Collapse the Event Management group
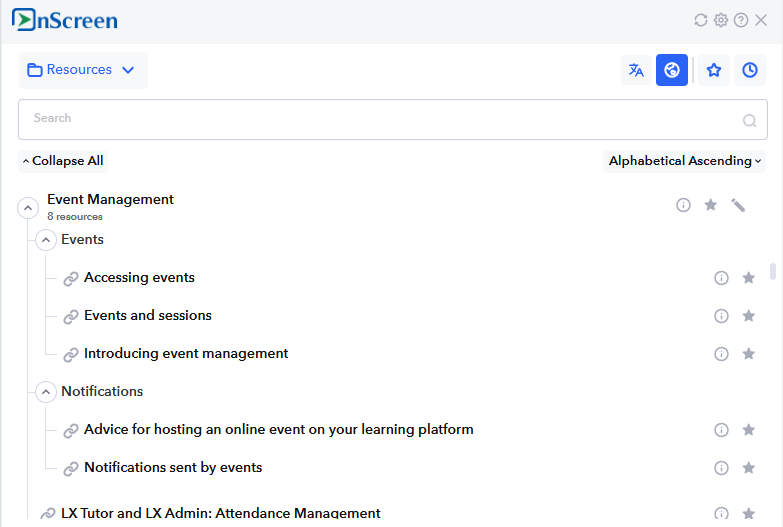The image size is (783, 527). [x=28, y=208]
